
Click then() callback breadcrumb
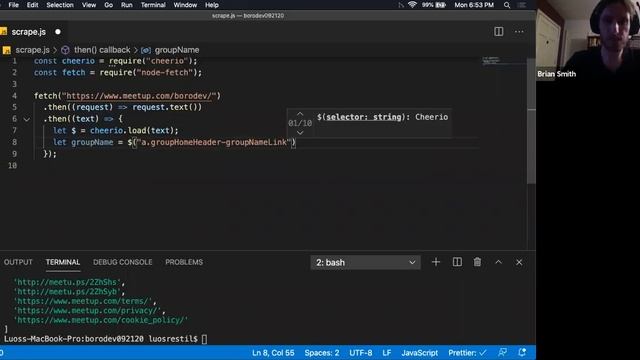tap(102, 50)
